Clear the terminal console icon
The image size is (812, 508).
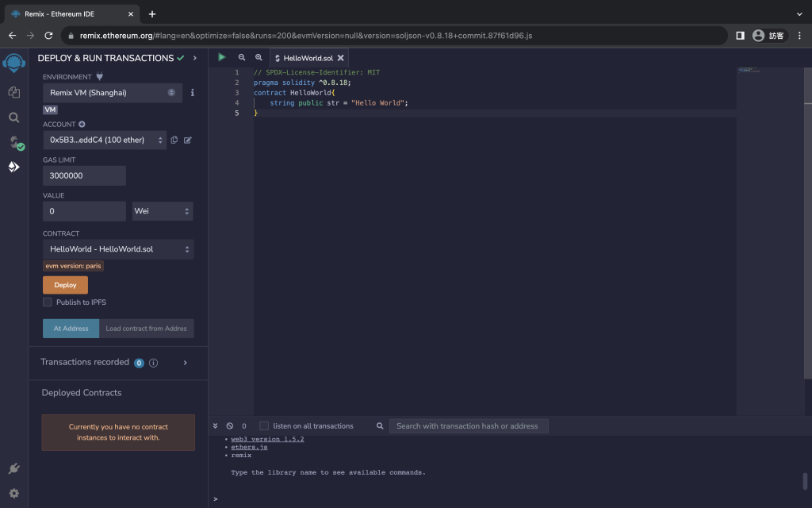tap(229, 426)
